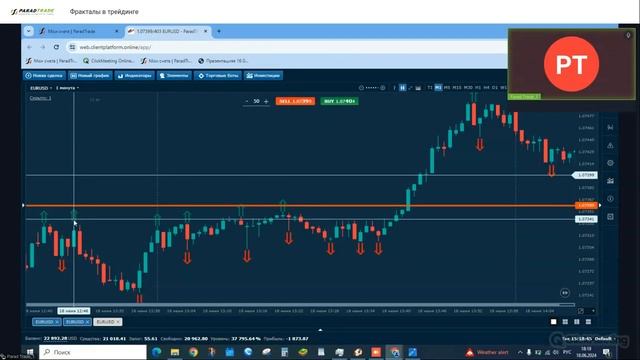
Task: Open the 'Инвестиции' investments menu
Action: click(264, 76)
